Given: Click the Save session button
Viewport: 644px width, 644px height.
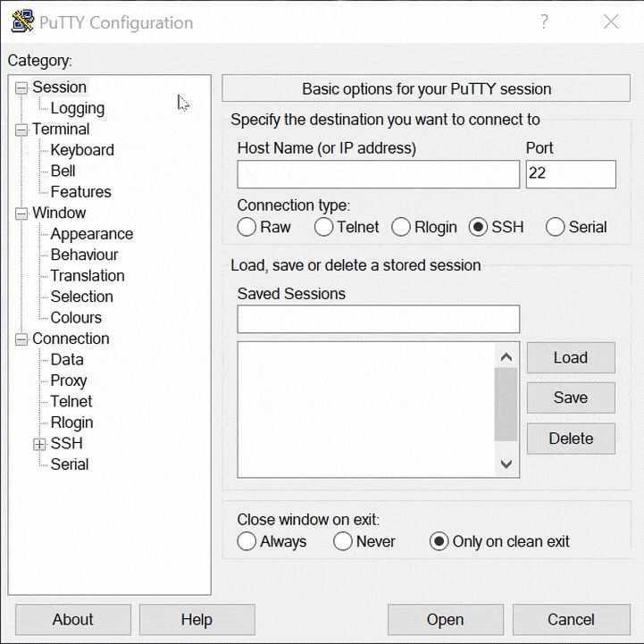Looking at the screenshot, I should [570, 398].
